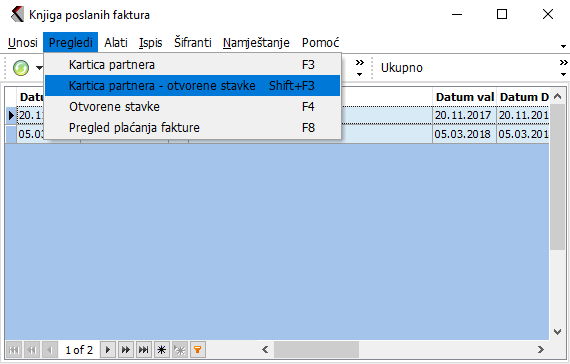Click the vertical scrollbar down arrow
This screenshot has height=364, width=570.
pos(557,332)
